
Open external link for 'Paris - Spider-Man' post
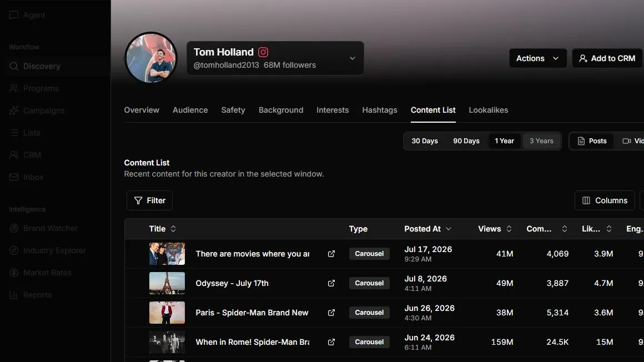[x=331, y=313]
